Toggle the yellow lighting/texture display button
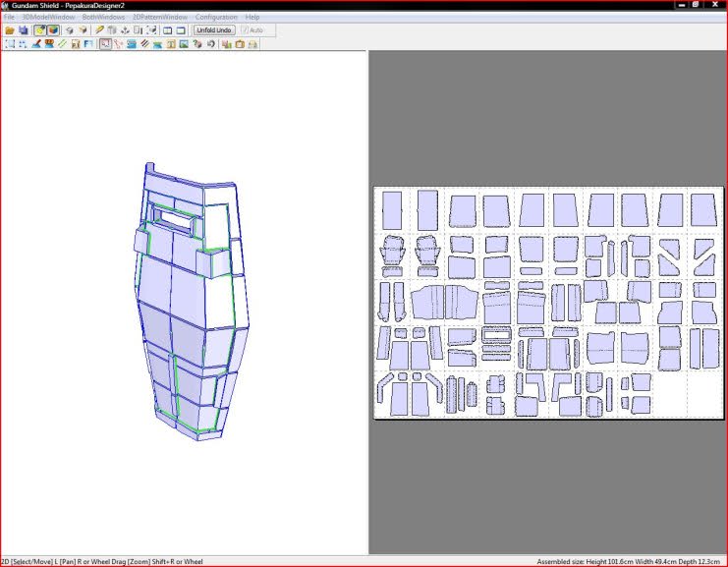 click(40, 30)
